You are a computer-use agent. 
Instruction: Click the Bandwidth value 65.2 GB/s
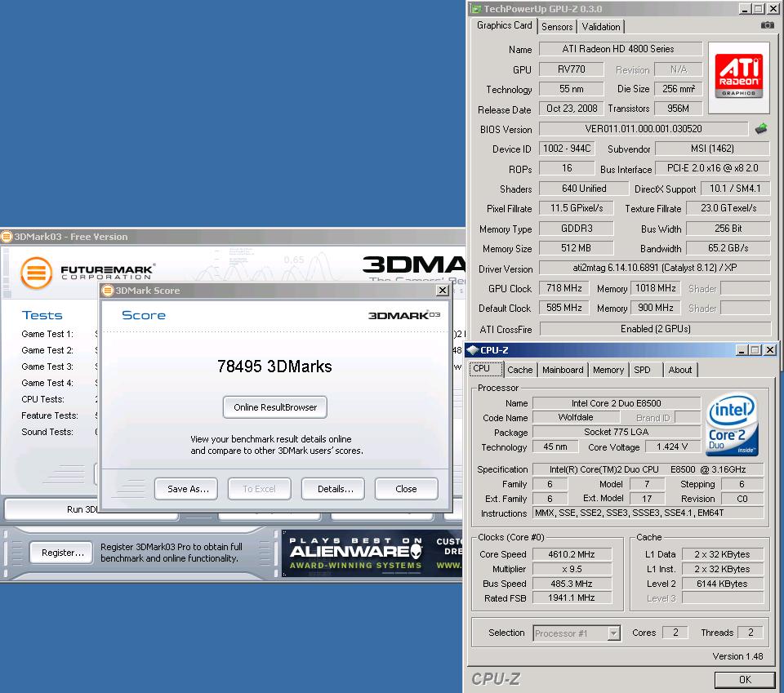728,248
